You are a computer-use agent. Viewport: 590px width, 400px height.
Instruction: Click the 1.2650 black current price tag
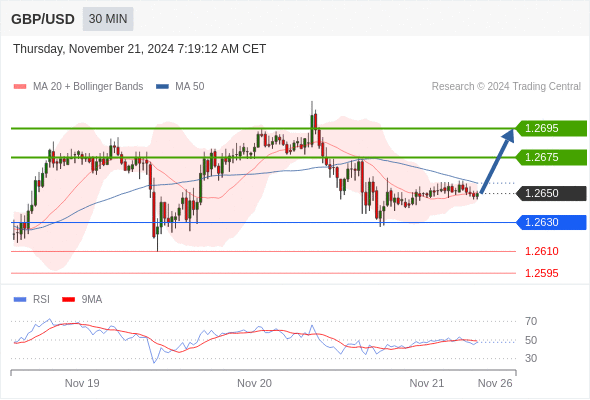tap(551, 193)
